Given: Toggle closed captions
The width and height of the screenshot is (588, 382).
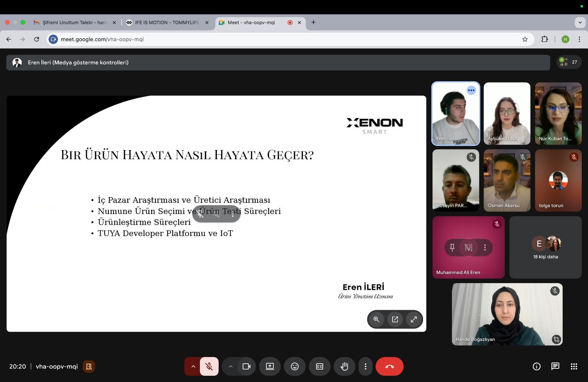Looking at the screenshot, I should [x=320, y=367].
